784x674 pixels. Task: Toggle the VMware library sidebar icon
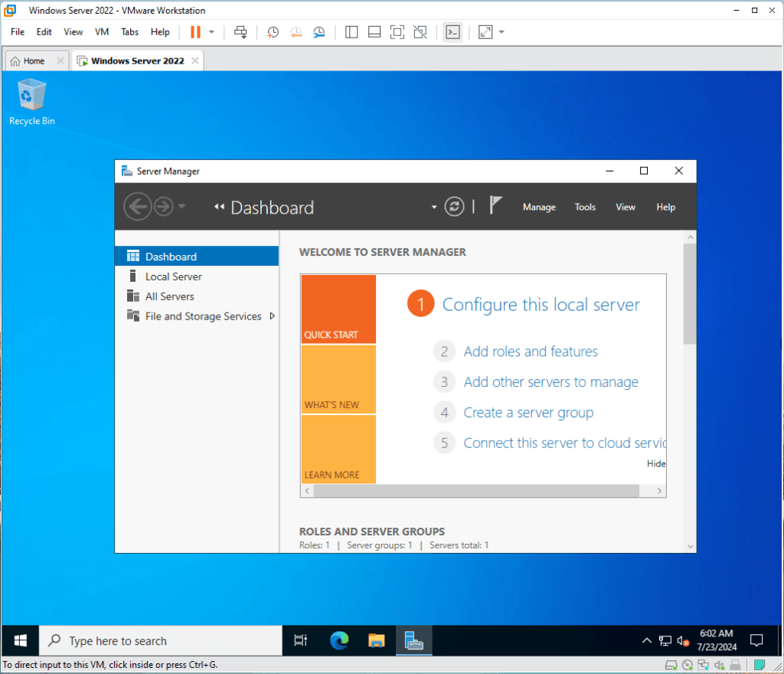click(351, 32)
